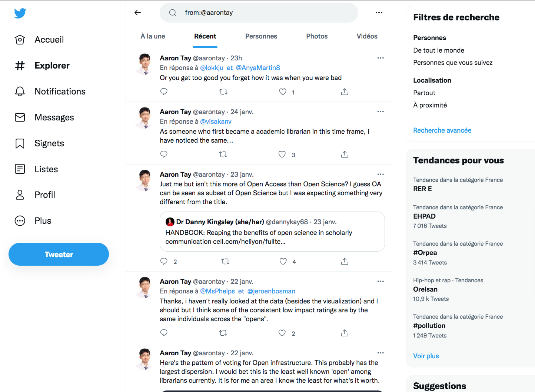Switch to the "À la une" tab

click(x=153, y=36)
